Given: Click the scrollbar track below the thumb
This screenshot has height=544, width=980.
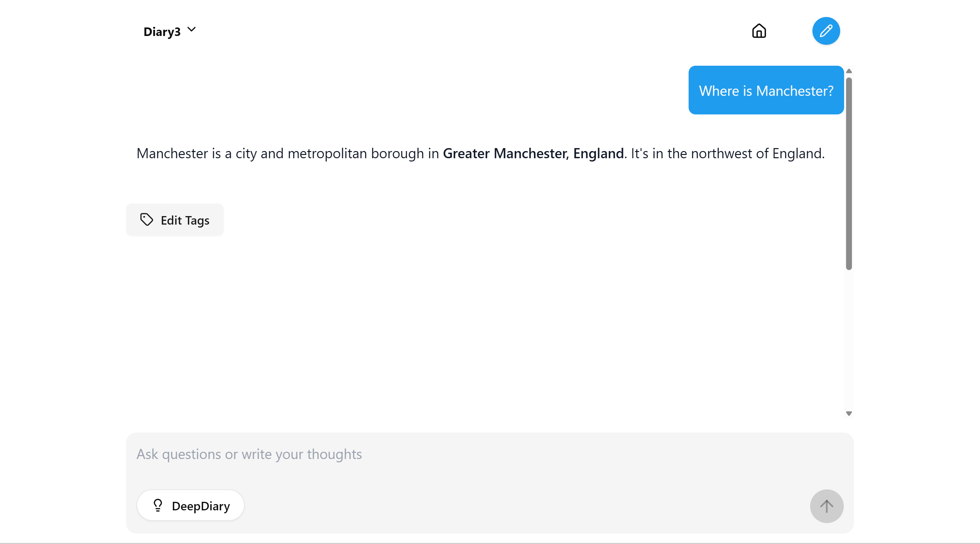Looking at the screenshot, I should [x=849, y=339].
